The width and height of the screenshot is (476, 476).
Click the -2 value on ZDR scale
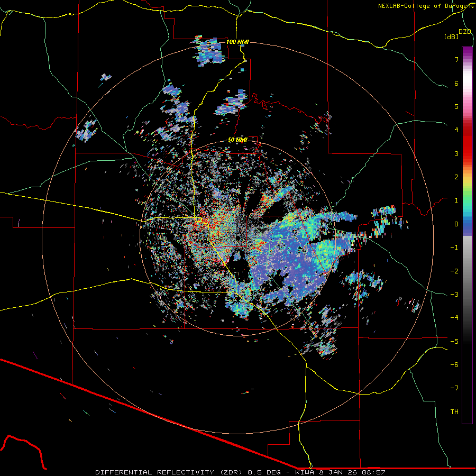(454, 271)
